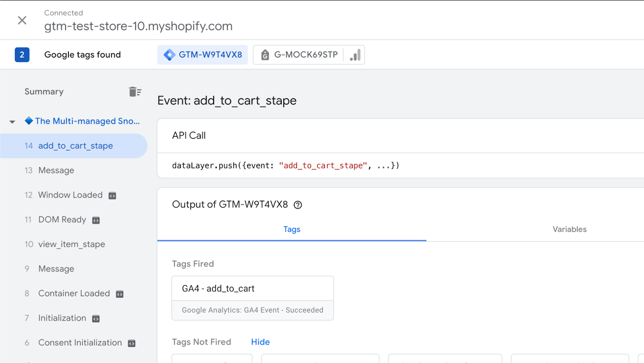This screenshot has height=363, width=644.
Task: Close the Tag Assistant debug session
Action: point(22,20)
